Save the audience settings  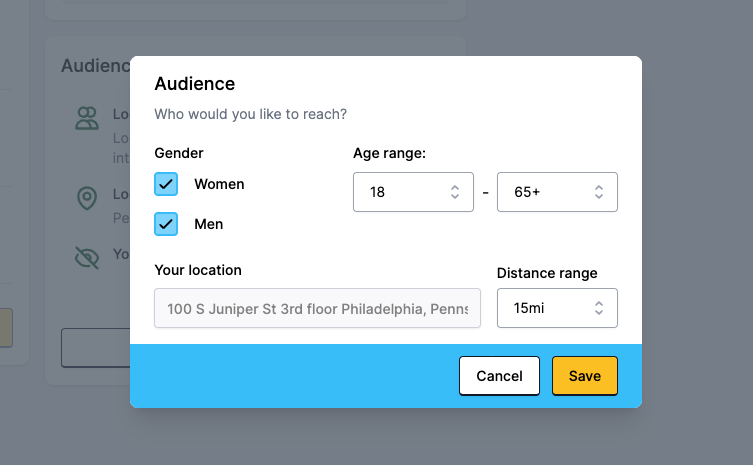tap(584, 376)
